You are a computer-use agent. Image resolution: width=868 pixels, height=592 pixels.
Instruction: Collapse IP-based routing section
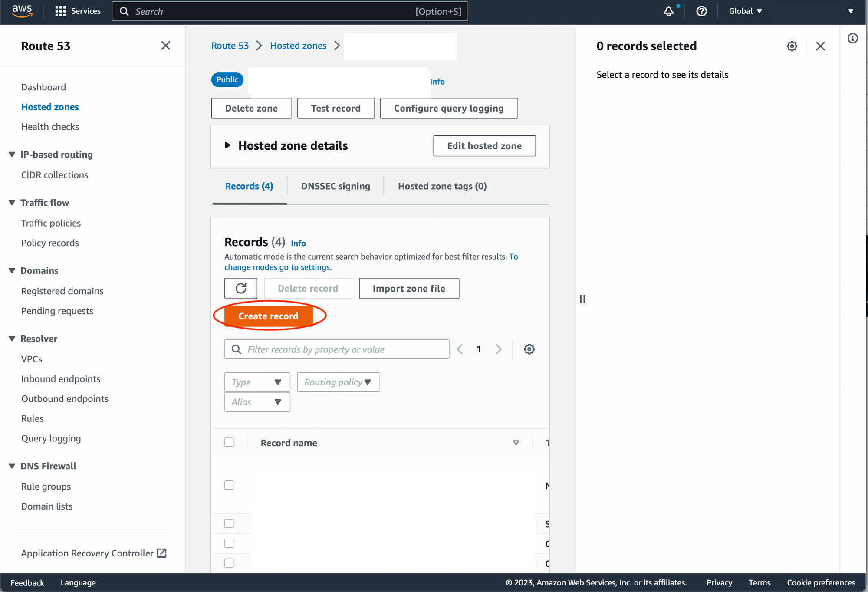tap(12, 155)
